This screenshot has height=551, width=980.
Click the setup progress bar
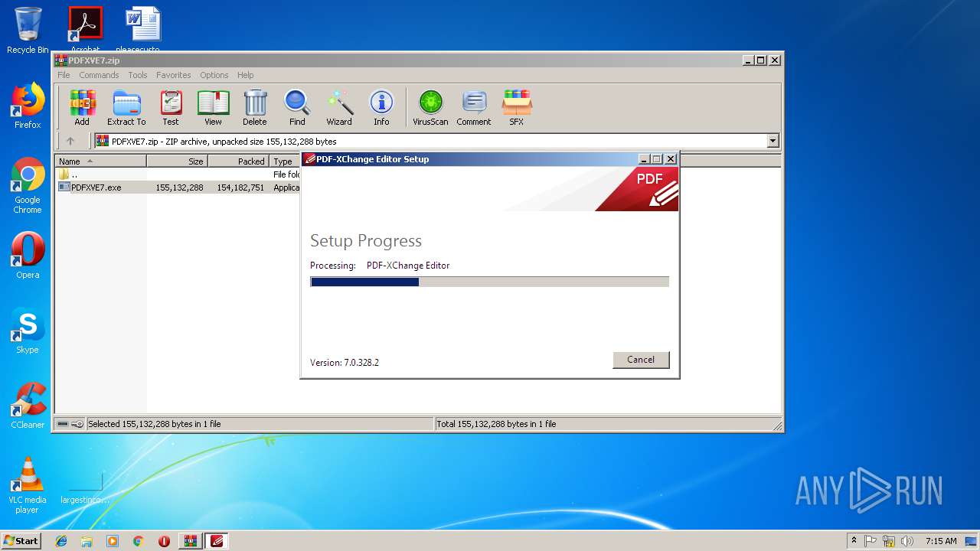coord(489,282)
